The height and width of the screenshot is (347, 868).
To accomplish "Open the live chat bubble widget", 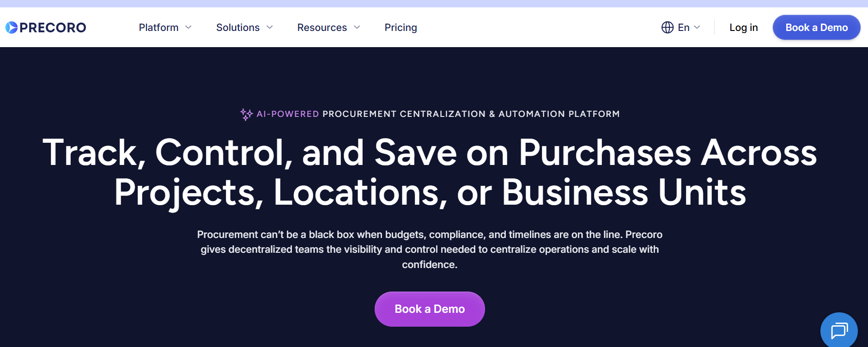I will click(x=839, y=331).
